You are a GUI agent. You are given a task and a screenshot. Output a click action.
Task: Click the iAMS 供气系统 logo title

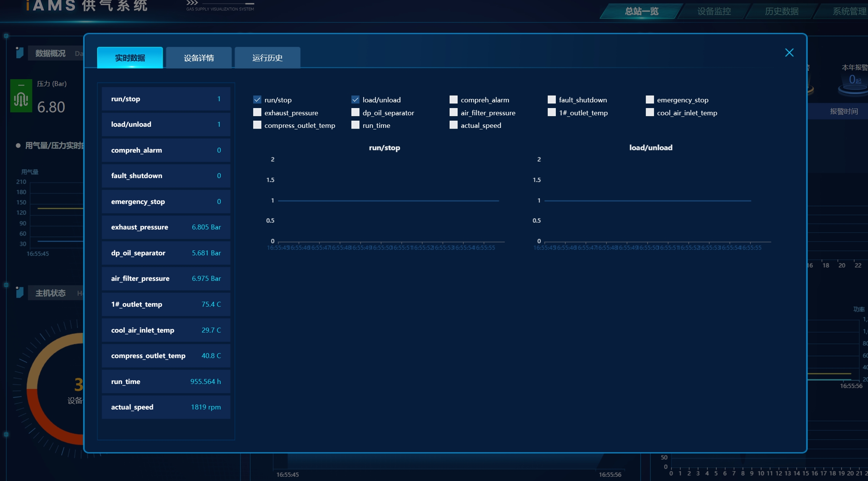87,6
